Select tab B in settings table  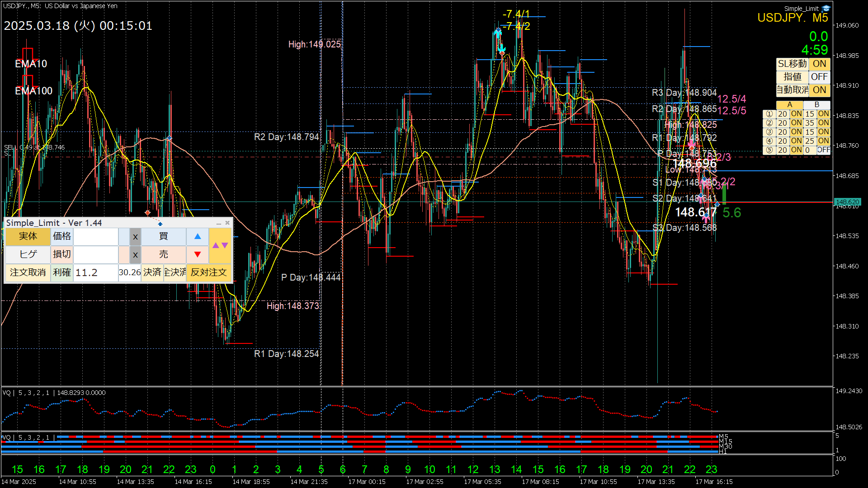(816, 104)
